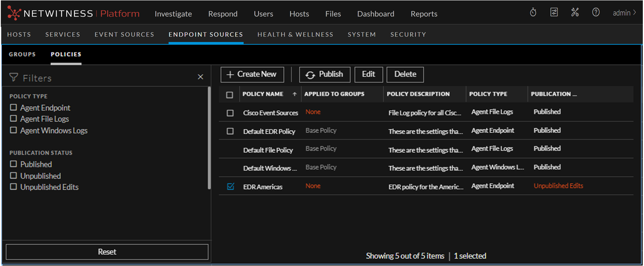Open the admin tools wrench icon
The height and width of the screenshot is (266, 644).
575,12
